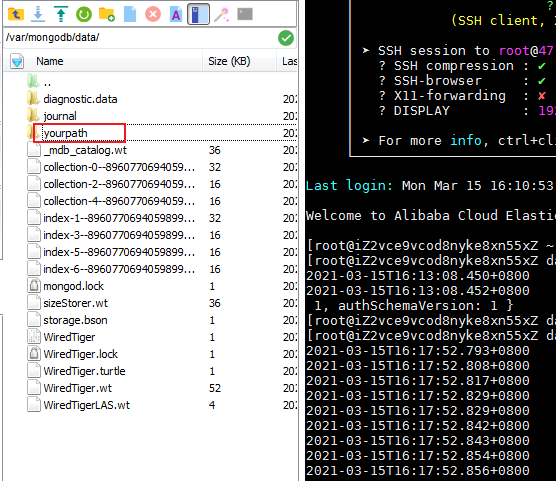Click the upload to current folder icon
556x481 pixels.
tap(61, 15)
